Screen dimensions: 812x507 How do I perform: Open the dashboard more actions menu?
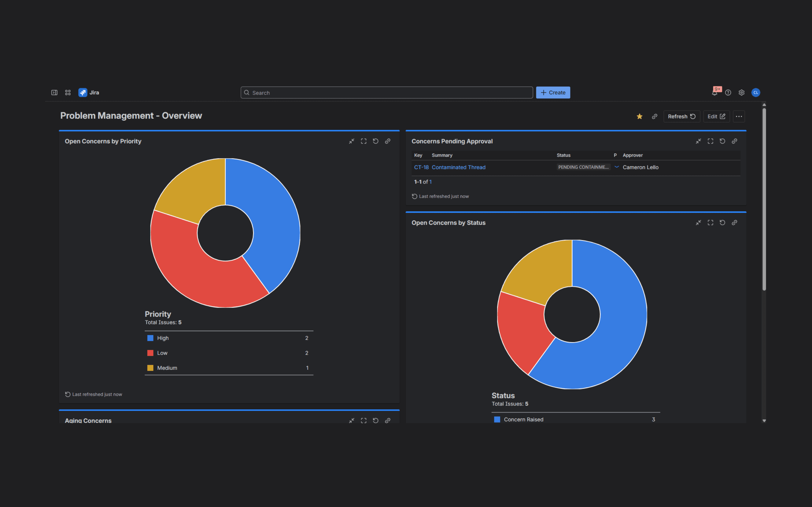tap(739, 116)
